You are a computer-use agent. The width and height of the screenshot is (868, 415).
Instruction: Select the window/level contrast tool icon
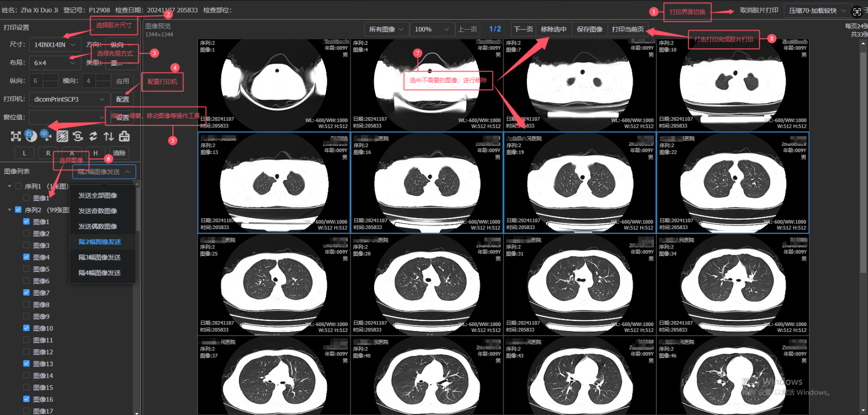(31, 136)
